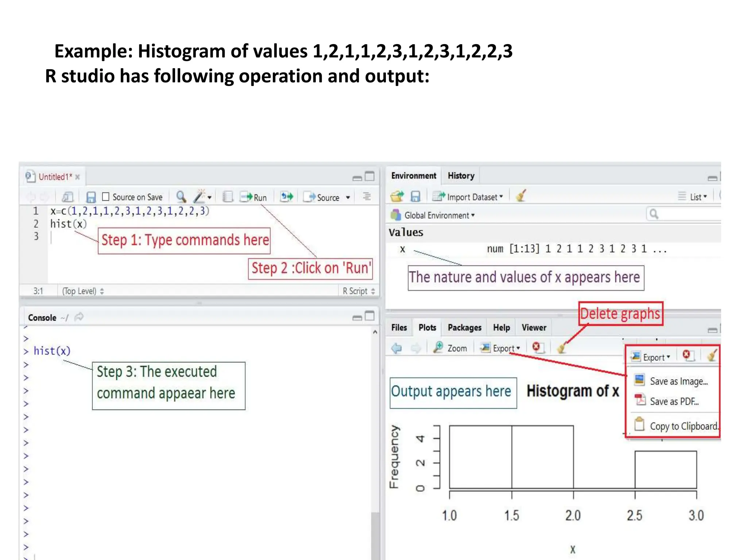Choose Save as Image from Export menu
The width and height of the screenshot is (747, 560).
click(678, 381)
